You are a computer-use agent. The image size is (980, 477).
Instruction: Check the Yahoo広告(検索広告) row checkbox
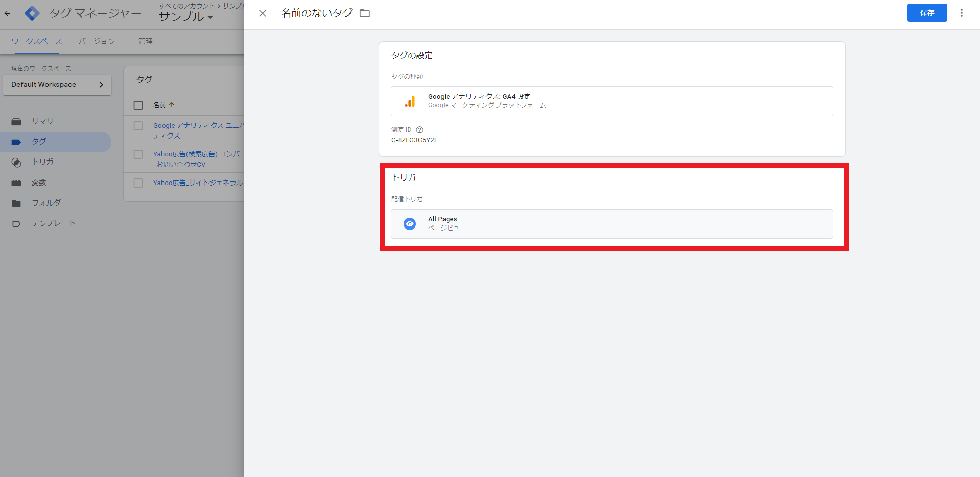pos(138,154)
